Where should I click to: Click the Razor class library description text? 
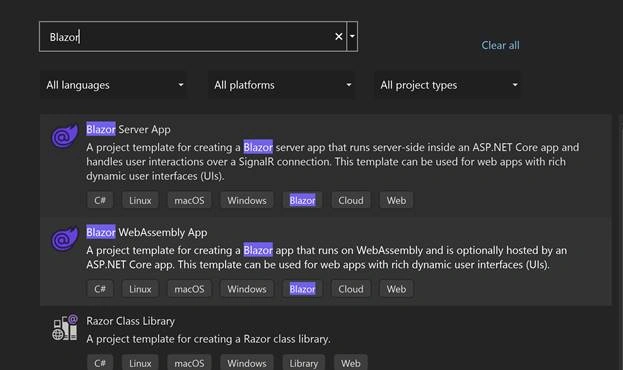pos(208,339)
